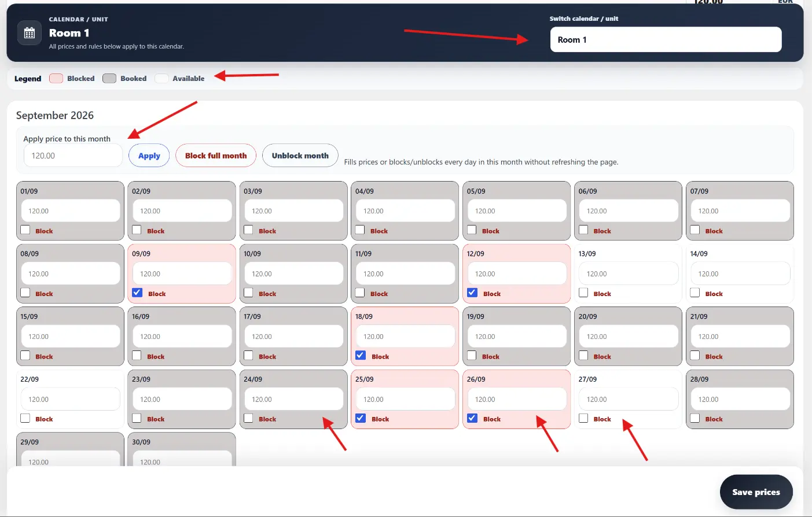Click the price field for 11/09
This screenshot has width=812, height=517.
point(405,274)
